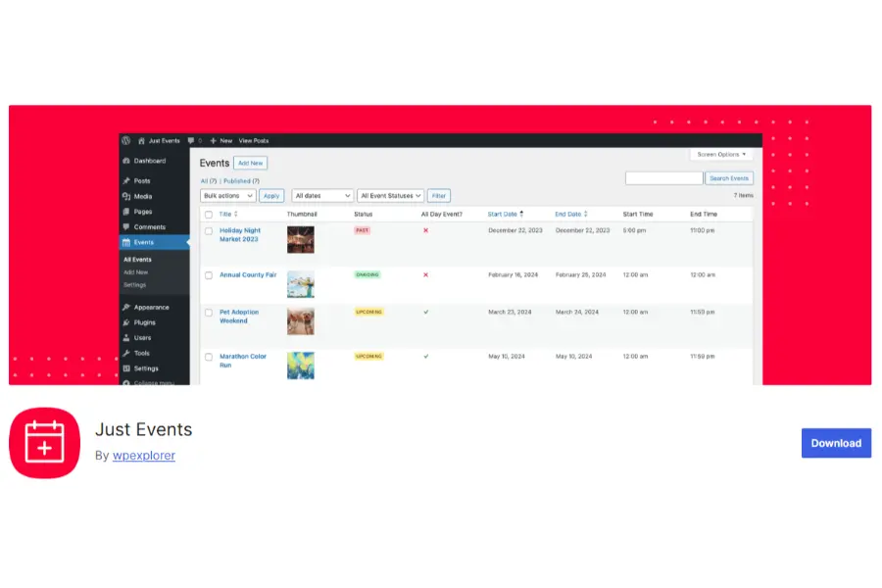
Task: Click the PAST status badge
Action: click(363, 230)
